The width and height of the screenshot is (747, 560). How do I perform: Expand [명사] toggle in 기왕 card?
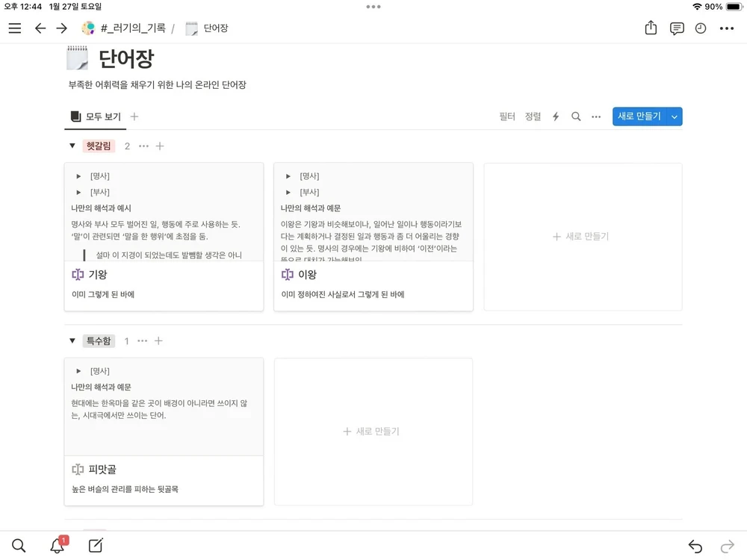click(78, 176)
